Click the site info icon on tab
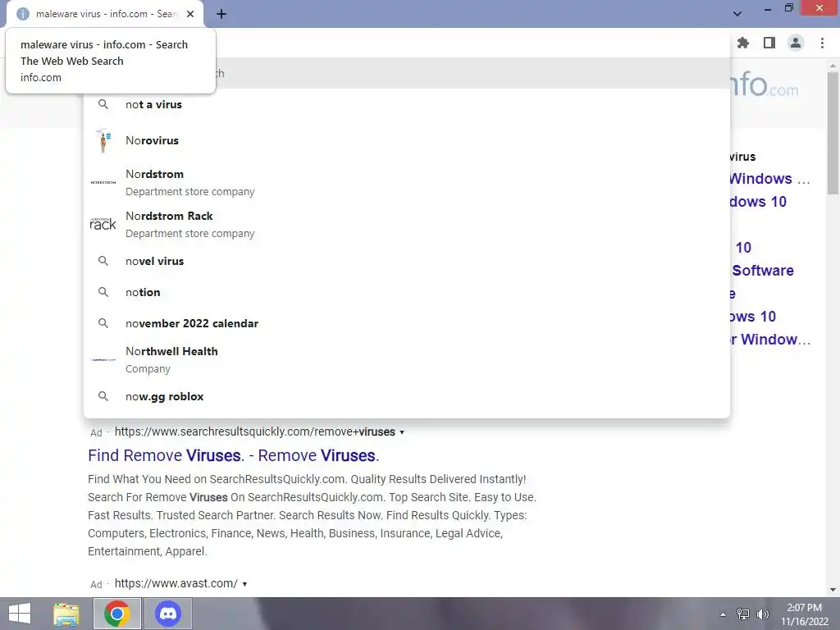840x630 pixels. [23, 14]
